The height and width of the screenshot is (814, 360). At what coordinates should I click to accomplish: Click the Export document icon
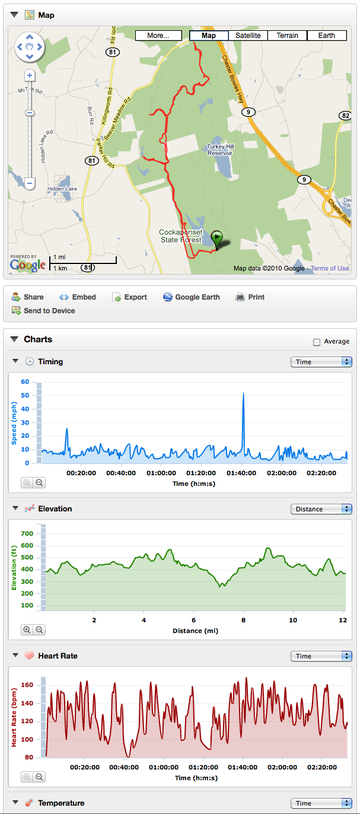click(x=116, y=297)
